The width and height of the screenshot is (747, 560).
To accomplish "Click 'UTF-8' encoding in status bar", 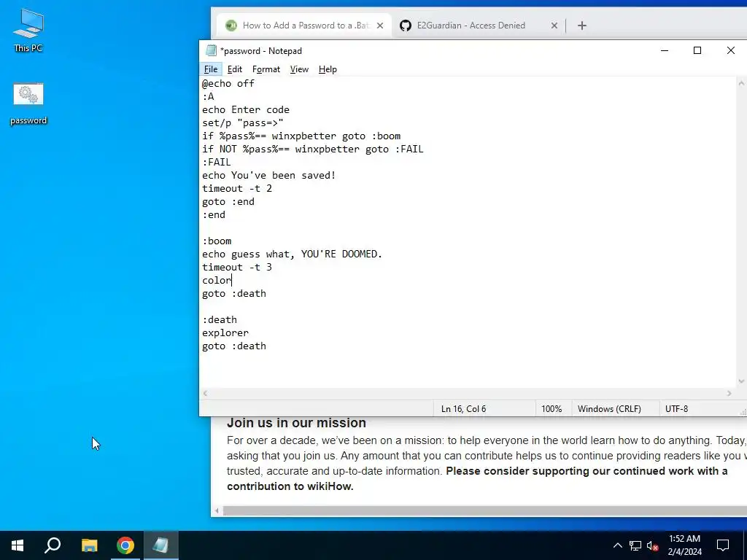I will click(x=676, y=408).
